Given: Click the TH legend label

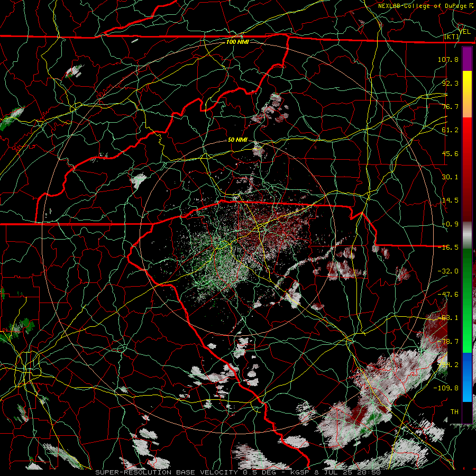Looking at the screenshot, I should tap(454, 412).
